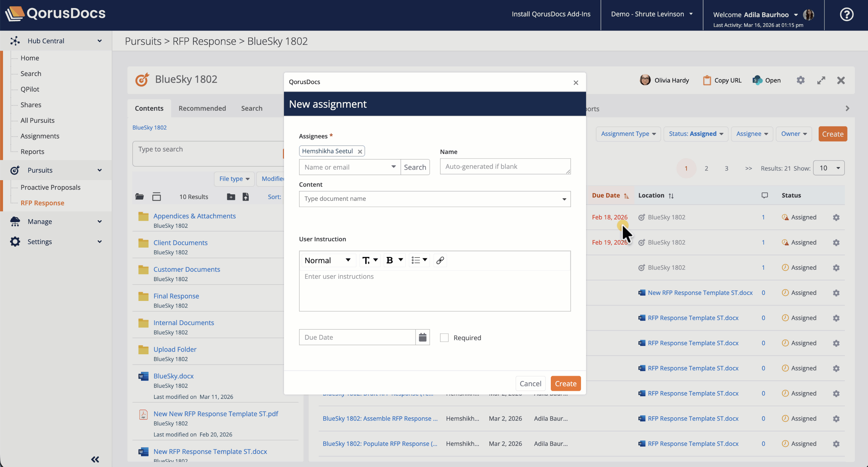Click the help question mark icon
Screen dimensions: 868x467
(847, 14)
